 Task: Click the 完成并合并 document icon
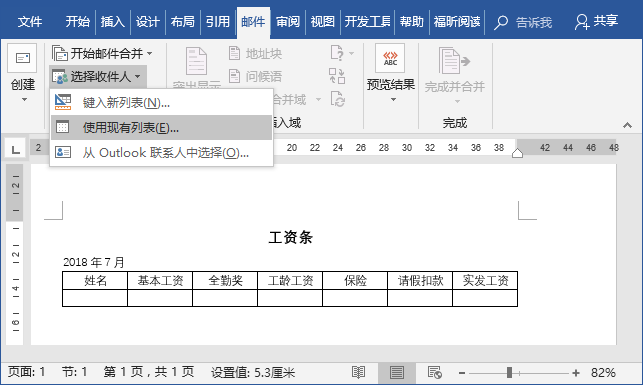[454, 61]
